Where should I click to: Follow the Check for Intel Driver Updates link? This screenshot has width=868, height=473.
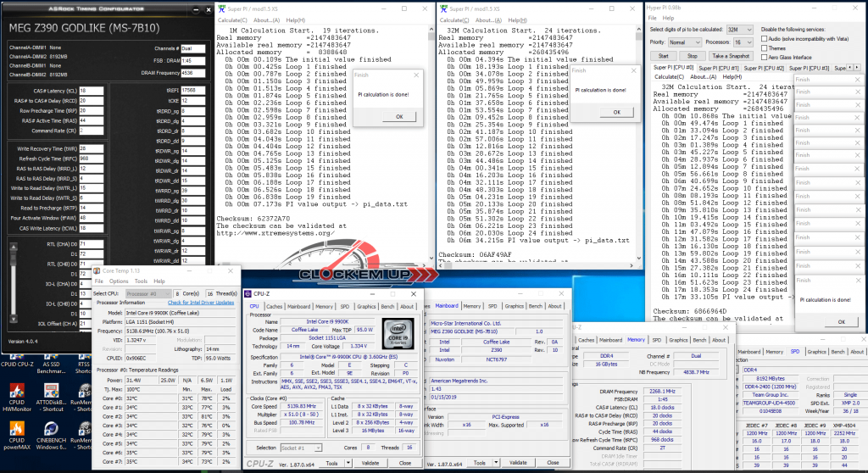pyautogui.click(x=200, y=303)
